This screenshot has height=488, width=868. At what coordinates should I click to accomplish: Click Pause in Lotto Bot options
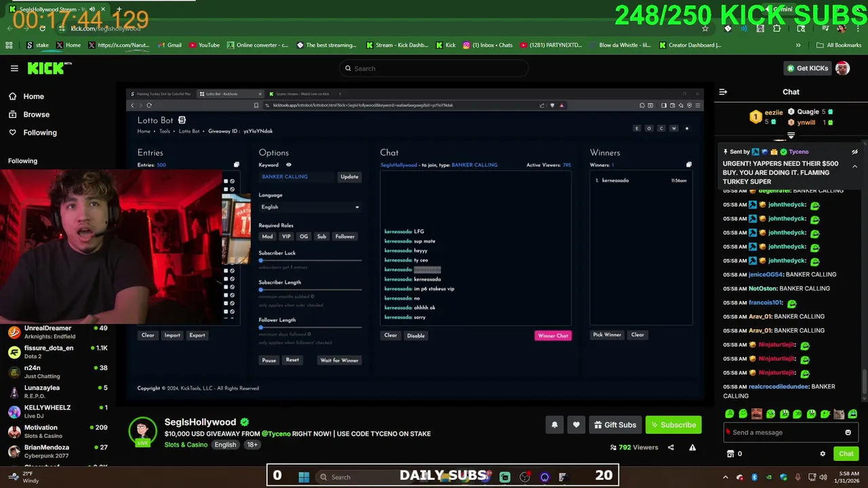point(269,361)
